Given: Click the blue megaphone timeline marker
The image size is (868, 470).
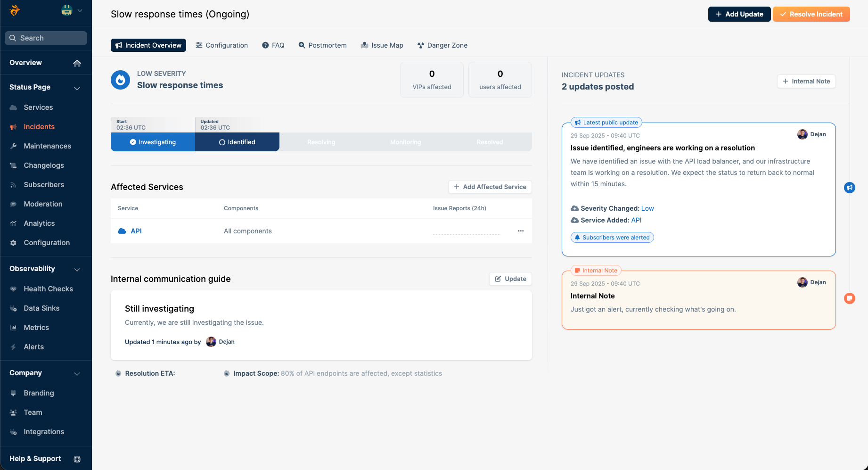Looking at the screenshot, I should (x=849, y=188).
